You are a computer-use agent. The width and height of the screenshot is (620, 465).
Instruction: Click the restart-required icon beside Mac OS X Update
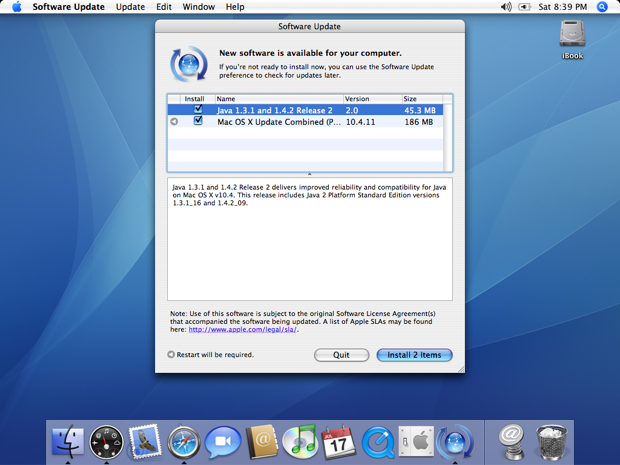click(174, 122)
